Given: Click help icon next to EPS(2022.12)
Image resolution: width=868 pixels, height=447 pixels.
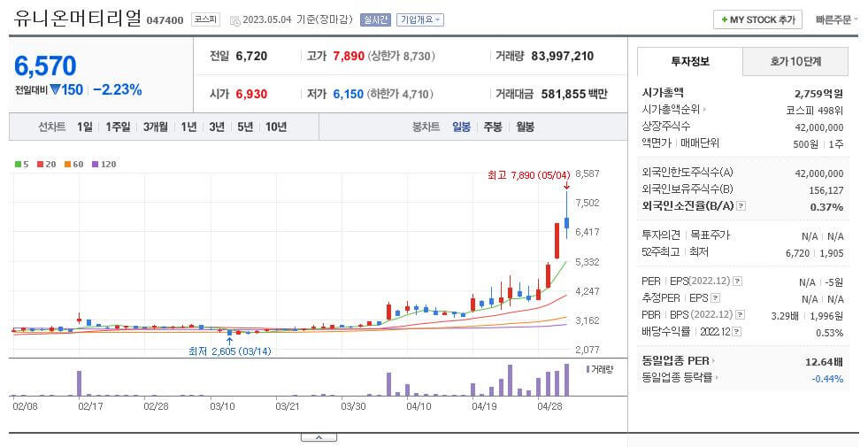Looking at the screenshot, I should [737, 281].
